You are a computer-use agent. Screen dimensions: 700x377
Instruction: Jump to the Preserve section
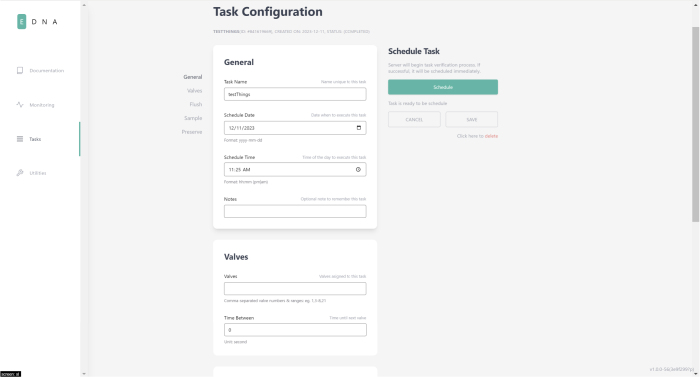[x=192, y=132]
